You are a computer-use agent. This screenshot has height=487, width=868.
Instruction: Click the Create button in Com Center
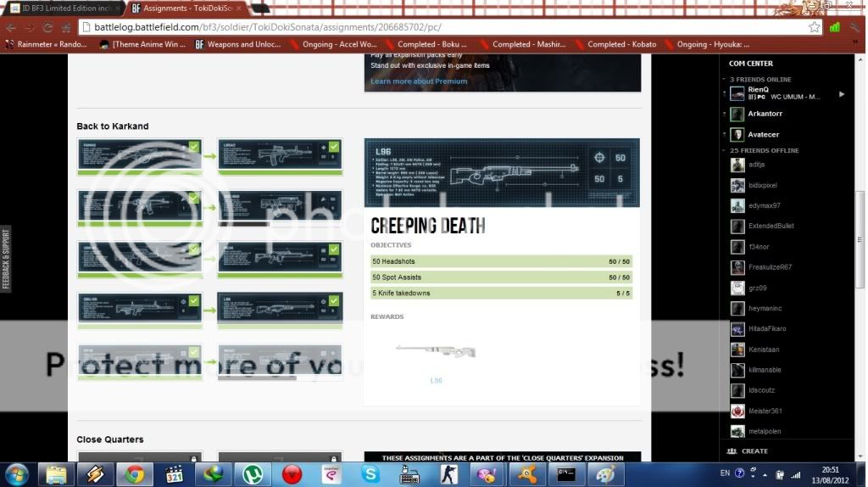(x=748, y=451)
